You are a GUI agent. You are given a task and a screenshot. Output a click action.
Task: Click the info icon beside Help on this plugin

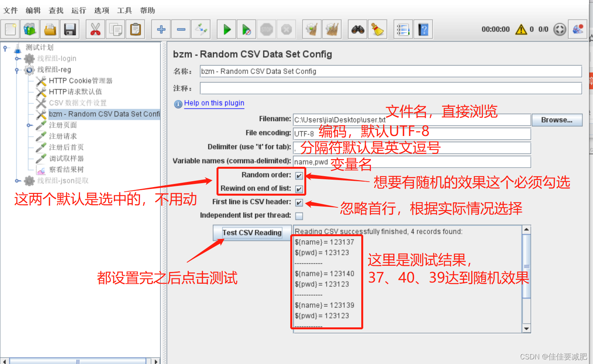click(x=178, y=104)
